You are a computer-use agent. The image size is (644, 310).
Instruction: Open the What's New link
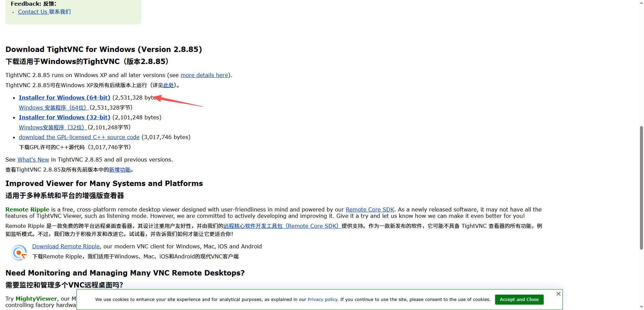coord(33,160)
